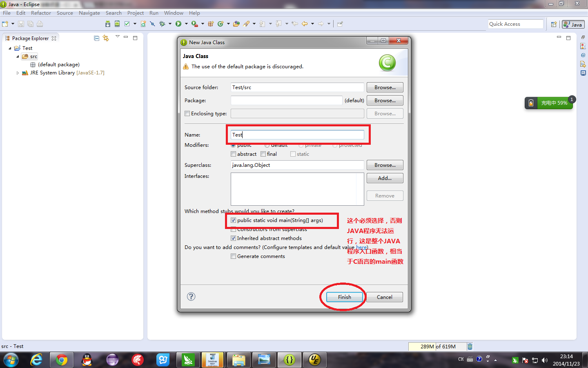The height and width of the screenshot is (368, 588).
Task: Open the Android SDK Manager icon
Action: point(108,24)
